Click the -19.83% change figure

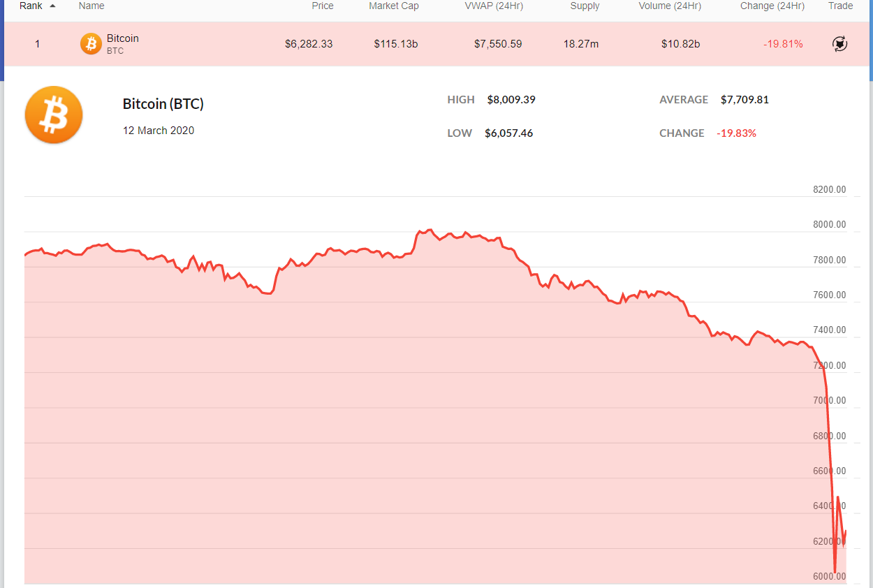(x=737, y=133)
